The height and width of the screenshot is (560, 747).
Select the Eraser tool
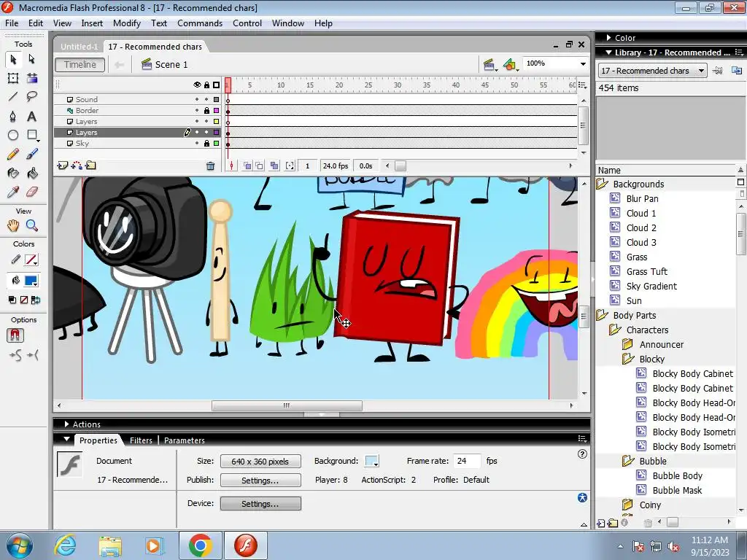tap(32, 192)
